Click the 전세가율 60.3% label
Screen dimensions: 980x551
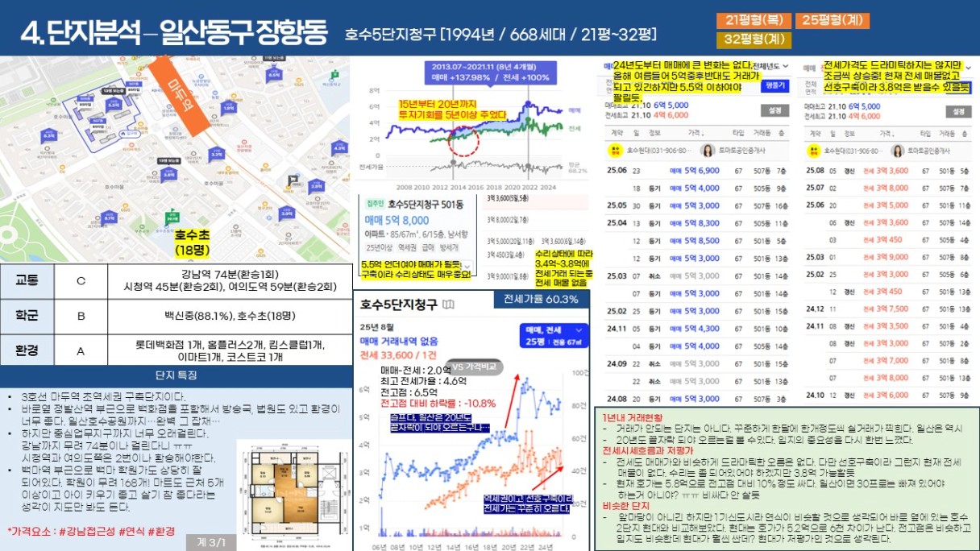click(541, 300)
